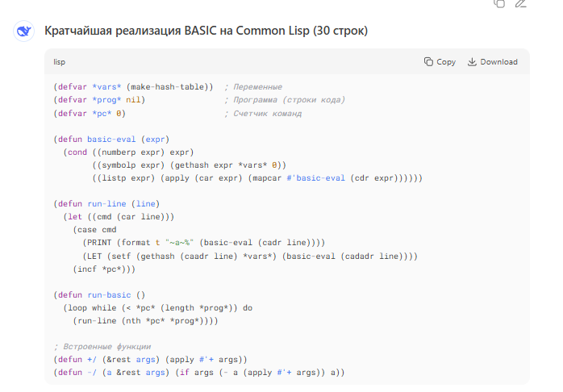Click the lisp language label
563x392 pixels.
(x=59, y=62)
